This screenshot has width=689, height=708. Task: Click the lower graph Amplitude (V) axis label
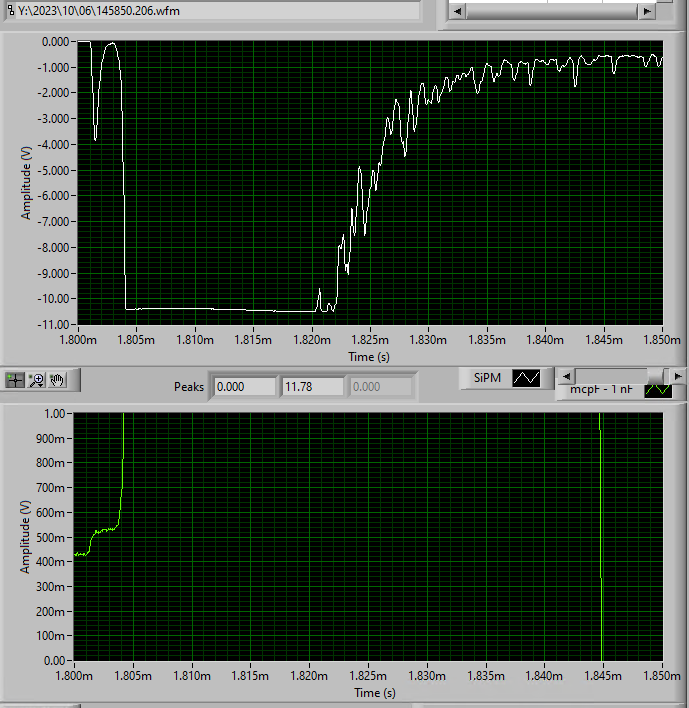[25, 537]
